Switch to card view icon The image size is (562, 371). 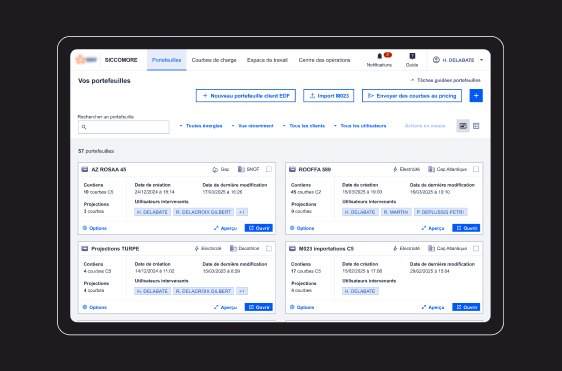463,126
